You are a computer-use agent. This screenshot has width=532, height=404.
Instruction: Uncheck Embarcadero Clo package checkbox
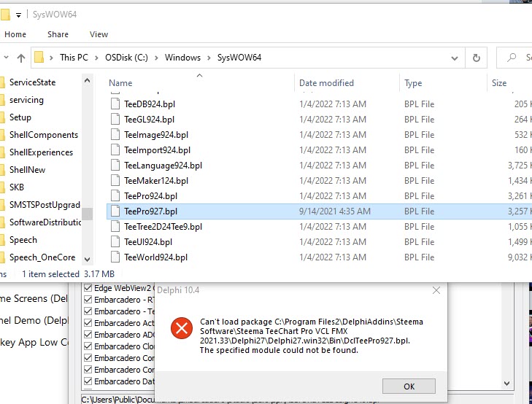88,346
